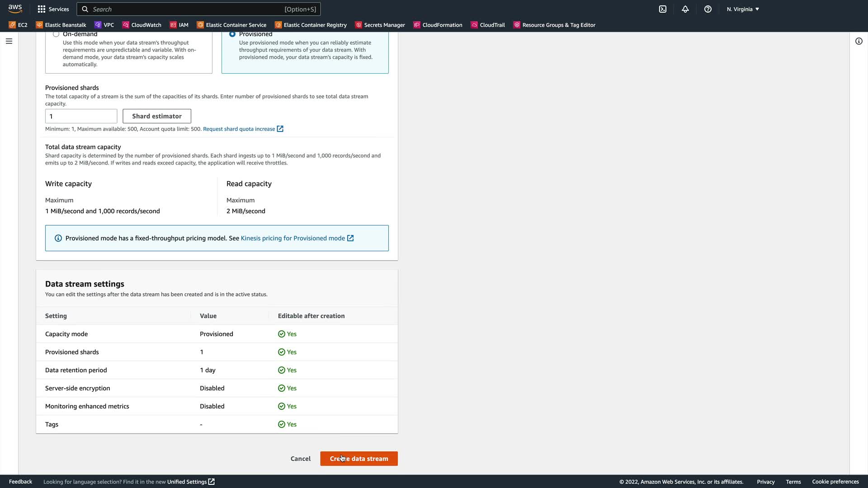Open the CloudShell terminal icon

coord(663,9)
